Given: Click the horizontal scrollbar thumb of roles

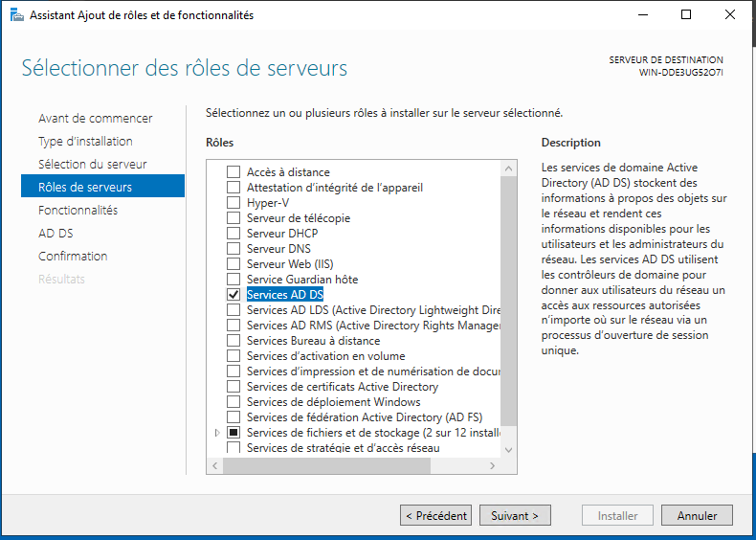Looking at the screenshot, I should tap(326, 465).
